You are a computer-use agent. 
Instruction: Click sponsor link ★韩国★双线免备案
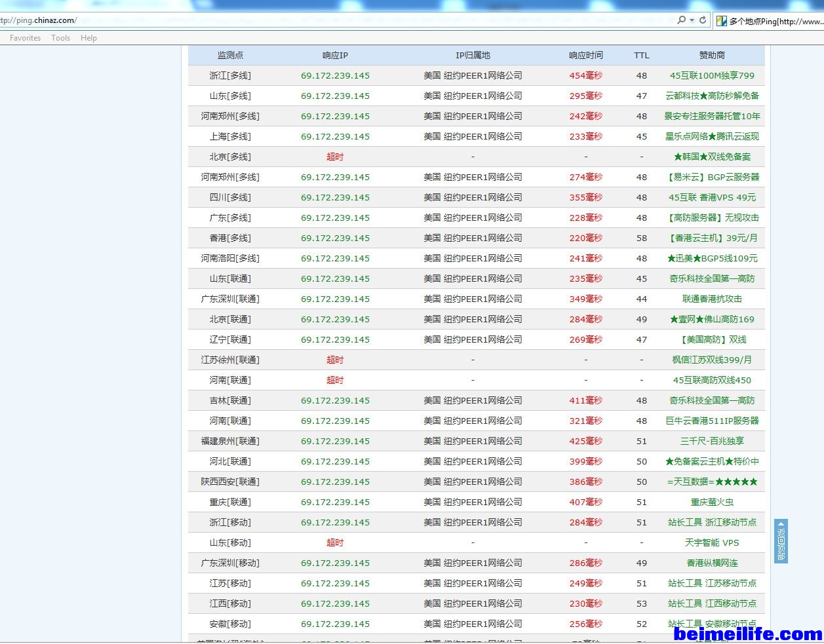pos(712,157)
